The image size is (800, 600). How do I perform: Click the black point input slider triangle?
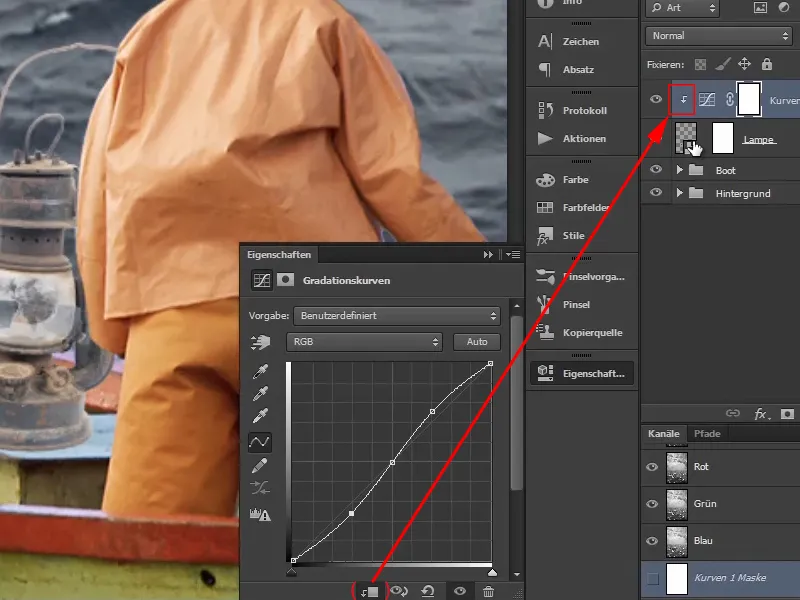[x=291, y=572]
